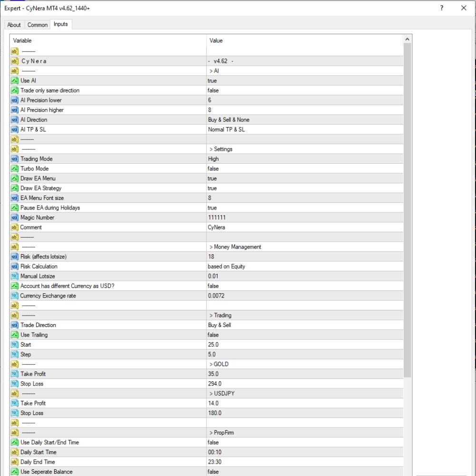Image resolution: width=476 pixels, height=476 pixels.
Task: Close the Expert dialog window
Action: point(464,8)
